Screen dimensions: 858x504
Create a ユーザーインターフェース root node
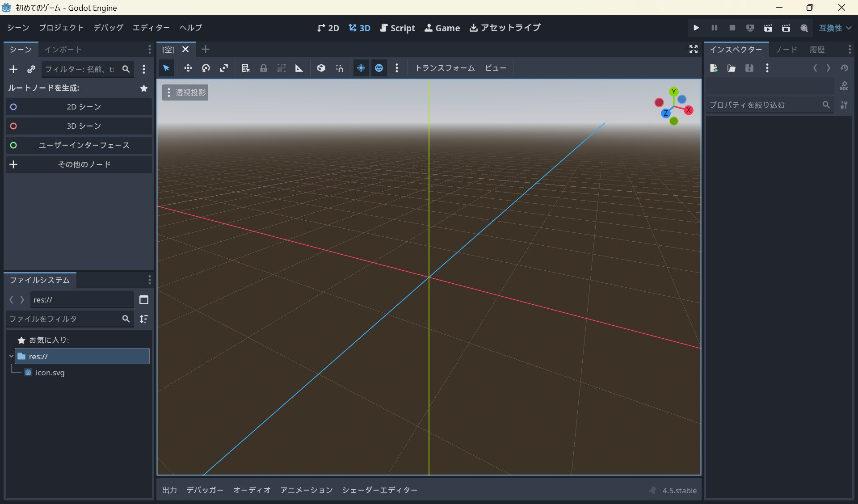click(79, 145)
